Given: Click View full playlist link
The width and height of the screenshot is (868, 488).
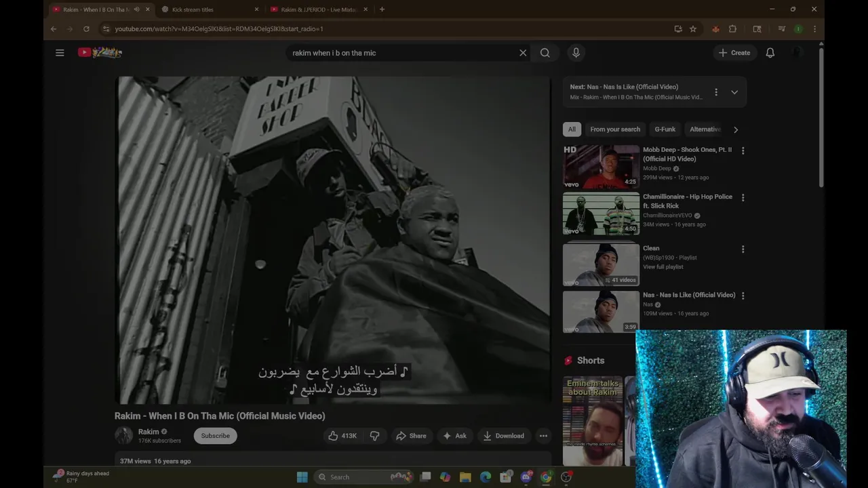Looking at the screenshot, I should tap(663, 267).
